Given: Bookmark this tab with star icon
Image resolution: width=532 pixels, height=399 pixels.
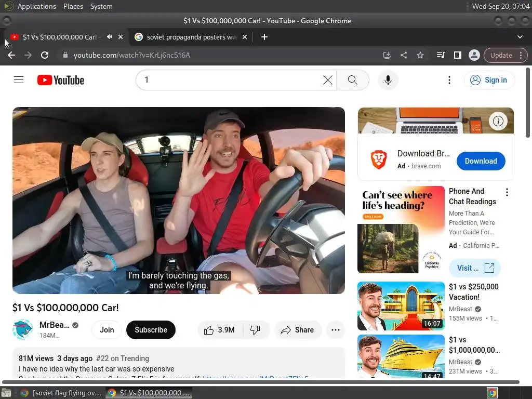Looking at the screenshot, I should pyautogui.click(x=420, y=55).
